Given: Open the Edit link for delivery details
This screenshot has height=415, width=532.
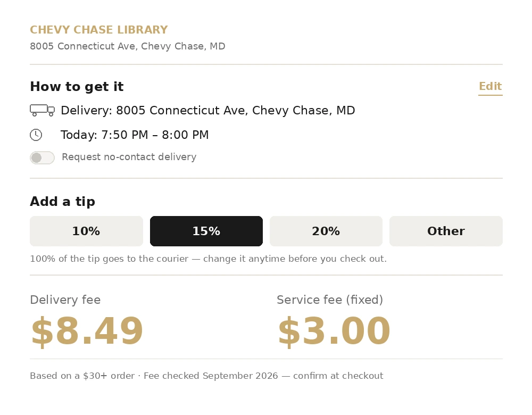Looking at the screenshot, I should point(491,87).
